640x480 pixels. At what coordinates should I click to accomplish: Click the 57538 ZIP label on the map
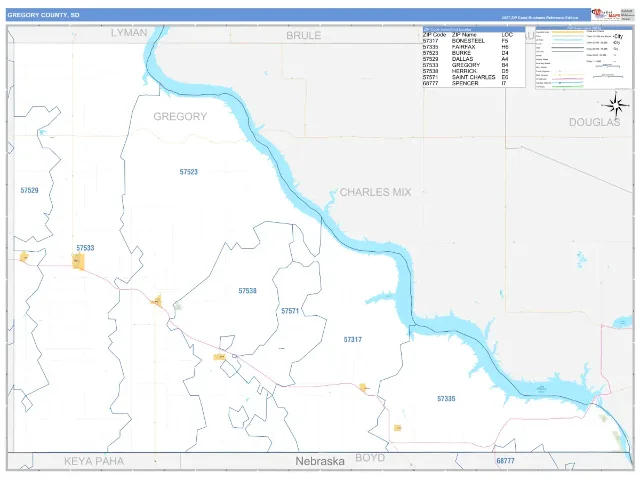(x=247, y=291)
